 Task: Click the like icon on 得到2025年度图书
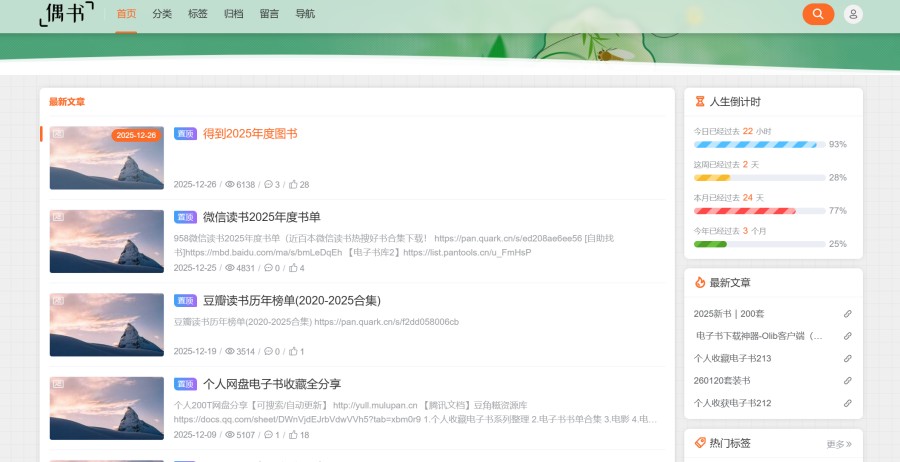tap(293, 185)
